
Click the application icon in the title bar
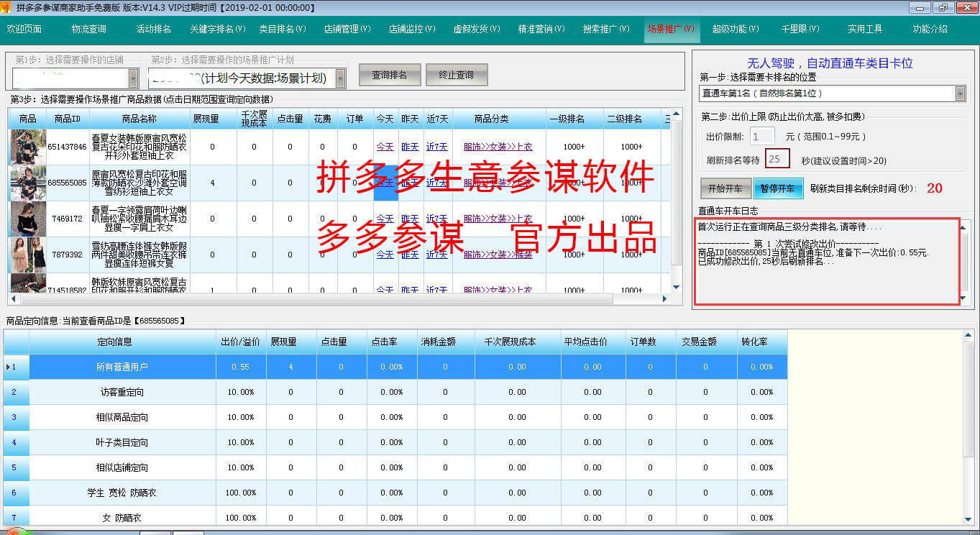pyautogui.click(x=7, y=7)
